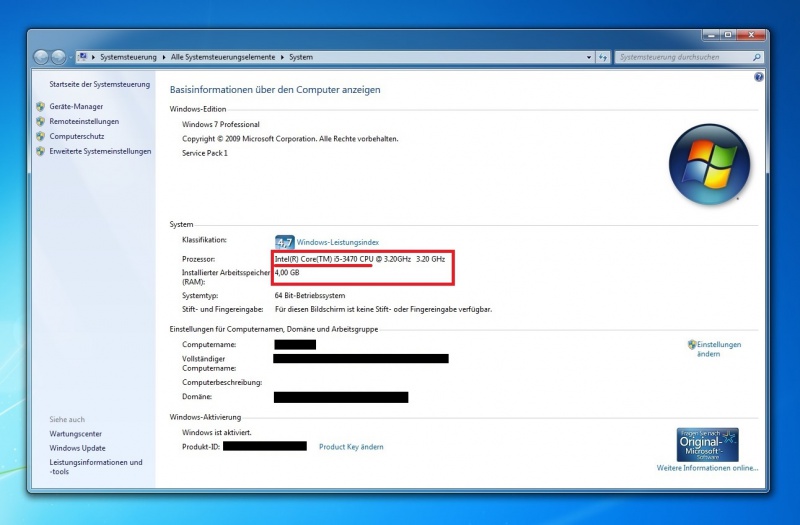Click the 4,00 GB RAM value
This screenshot has width=800, height=525.
pos(287,273)
